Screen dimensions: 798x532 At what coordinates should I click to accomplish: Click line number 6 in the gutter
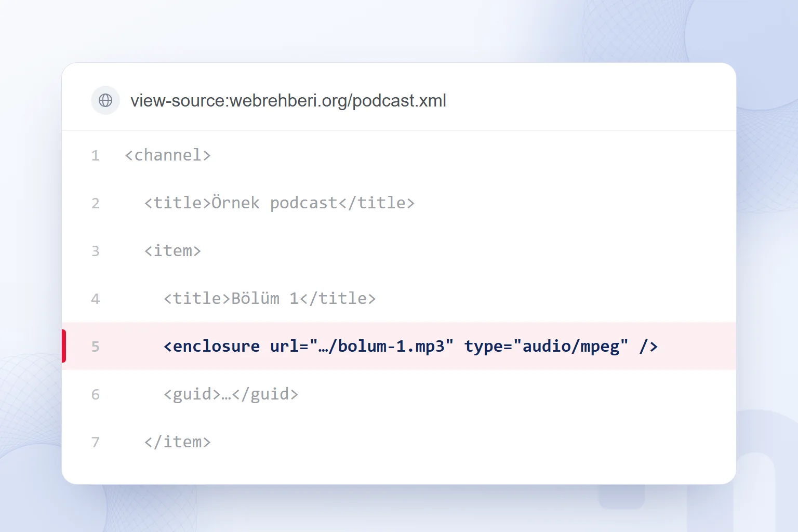pyautogui.click(x=96, y=395)
